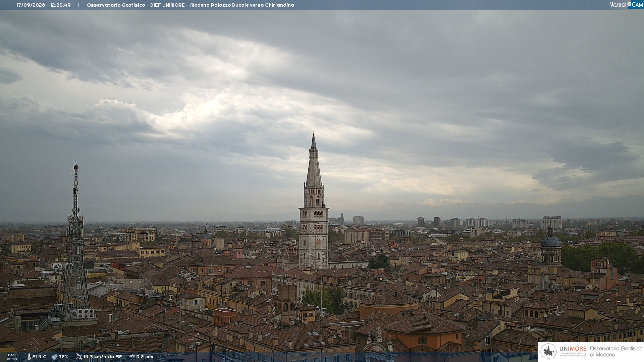
Task: Click the 19.3 km/h da SE wind reading
Action: [103, 357]
